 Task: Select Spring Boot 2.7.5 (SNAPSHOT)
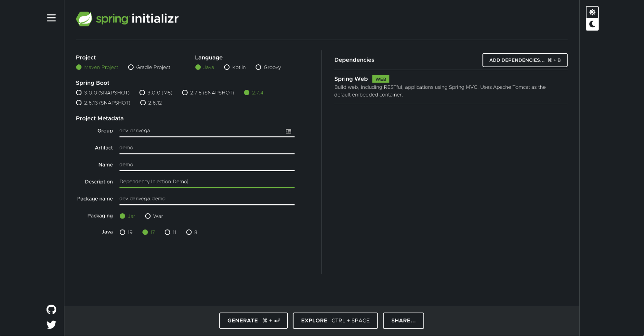[x=208, y=93]
